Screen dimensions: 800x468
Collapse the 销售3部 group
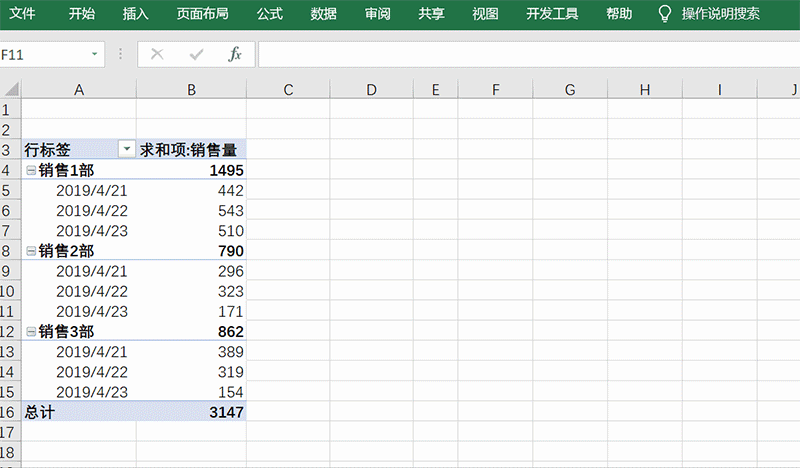[31, 332]
